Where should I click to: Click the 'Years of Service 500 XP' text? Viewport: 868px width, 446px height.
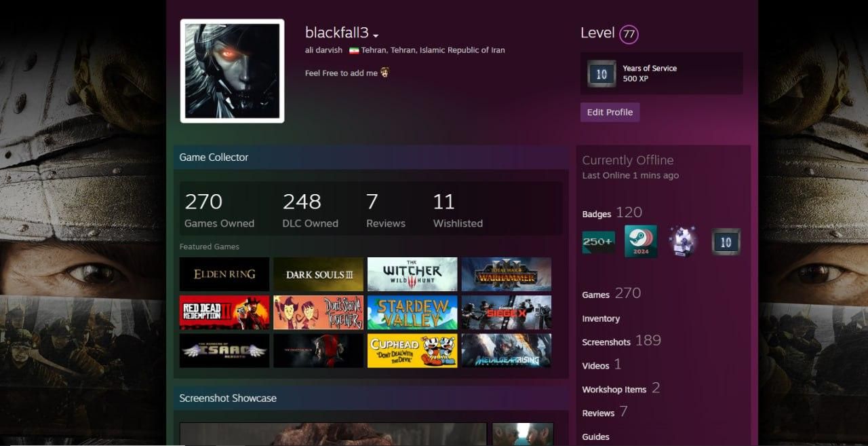(650, 73)
